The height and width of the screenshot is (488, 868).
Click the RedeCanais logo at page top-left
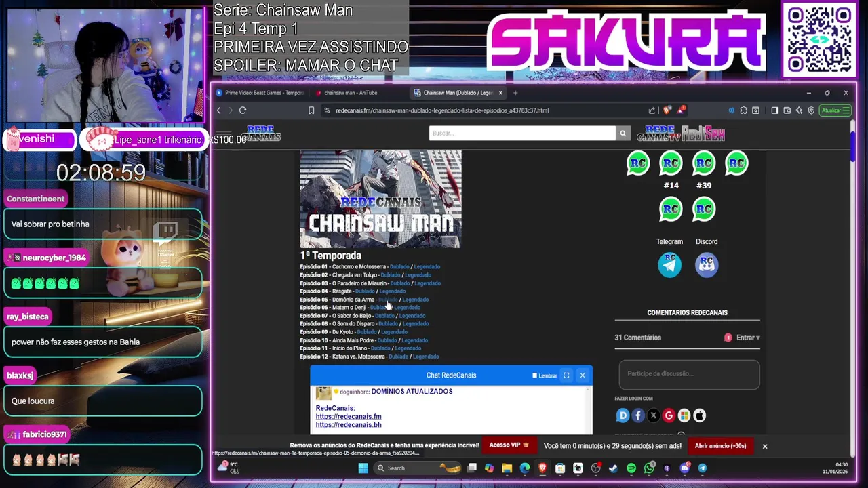click(x=262, y=134)
